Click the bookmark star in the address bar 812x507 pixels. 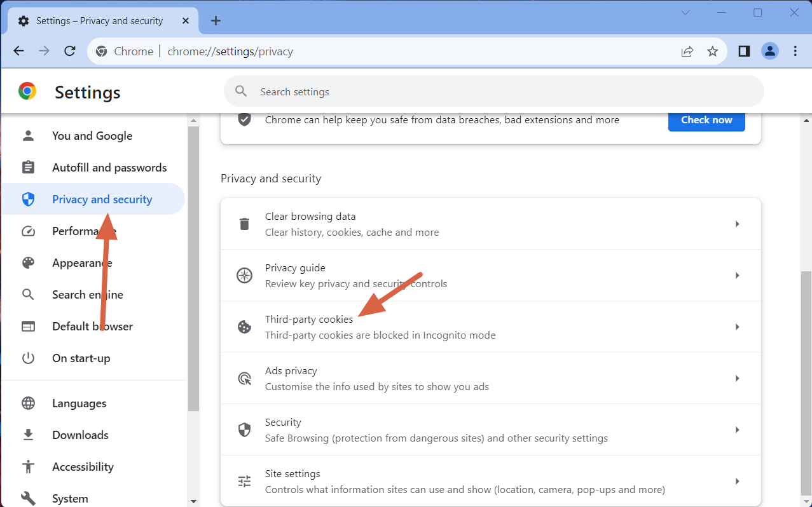(x=712, y=51)
